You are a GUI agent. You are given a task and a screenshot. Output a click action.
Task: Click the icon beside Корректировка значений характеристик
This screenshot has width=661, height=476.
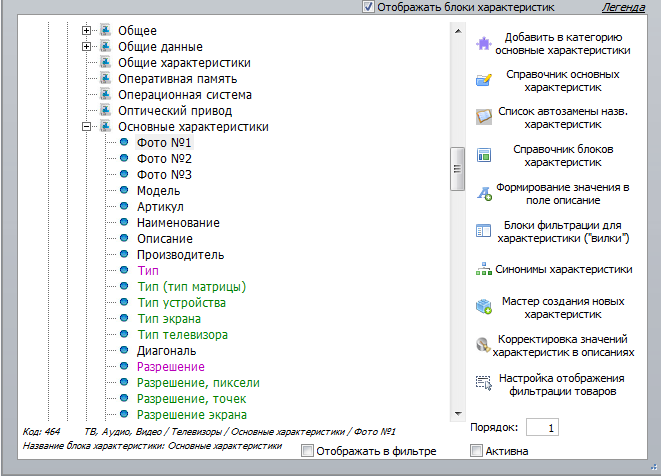(483, 345)
